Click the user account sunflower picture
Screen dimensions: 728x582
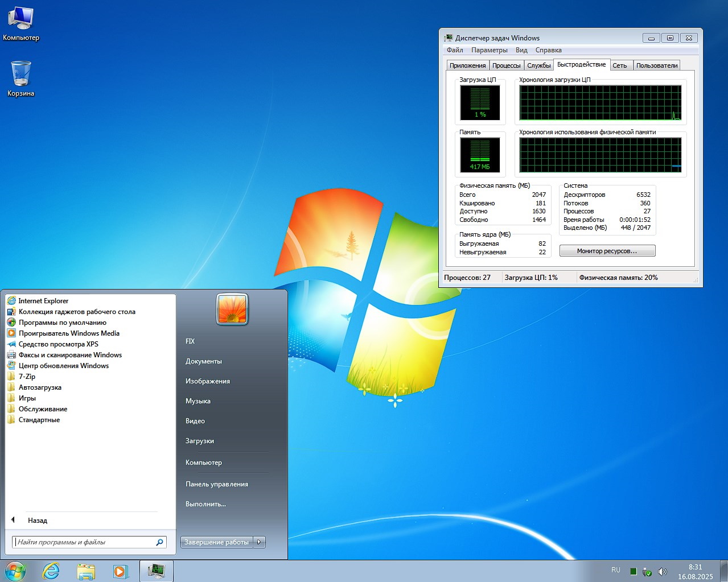tap(232, 309)
